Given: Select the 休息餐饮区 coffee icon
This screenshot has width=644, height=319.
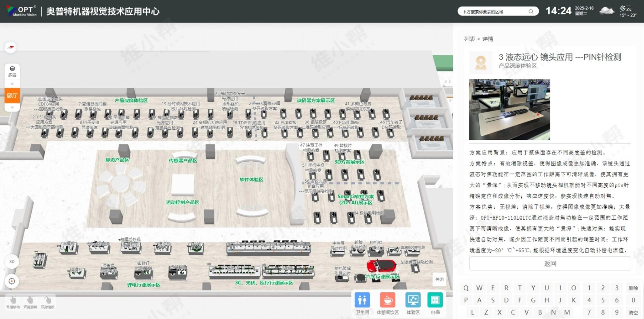Looking at the screenshot, I should [388, 300].
